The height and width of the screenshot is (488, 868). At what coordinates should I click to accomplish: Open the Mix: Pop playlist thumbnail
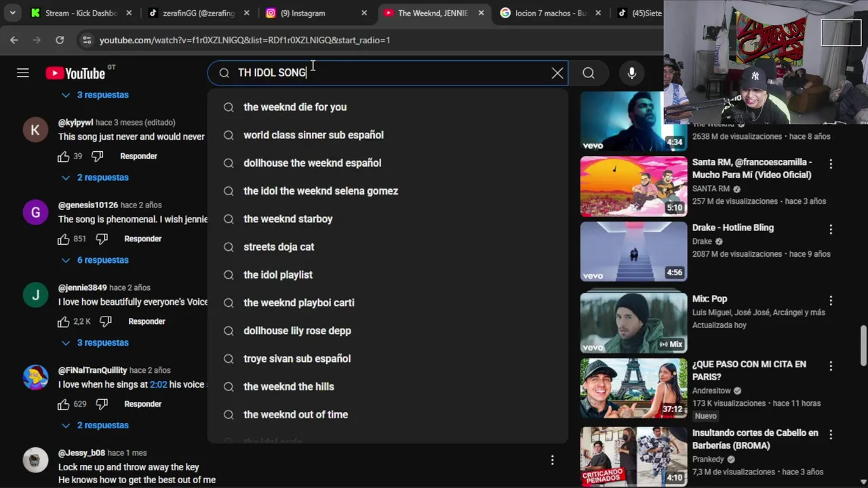click(x=633, y=323)
